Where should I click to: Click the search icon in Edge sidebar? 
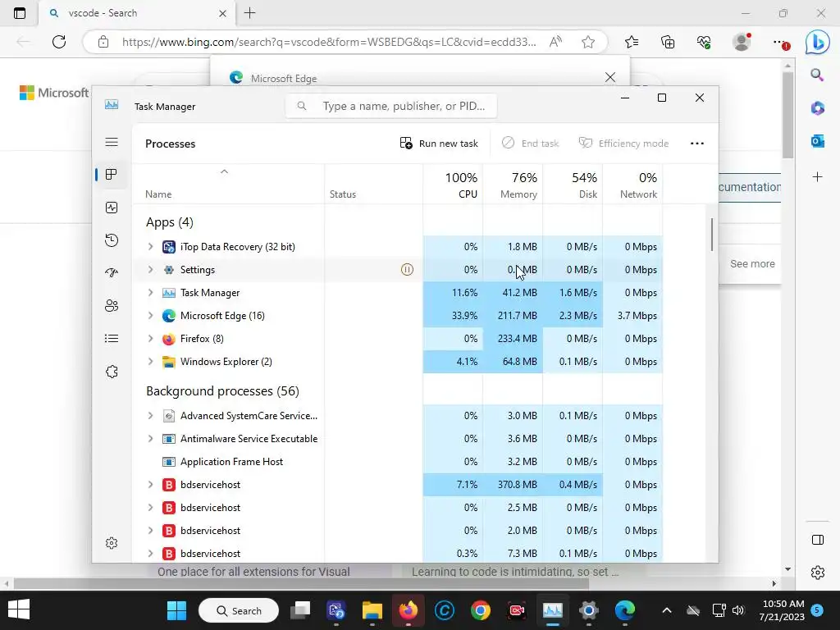(x=818, y=75)
